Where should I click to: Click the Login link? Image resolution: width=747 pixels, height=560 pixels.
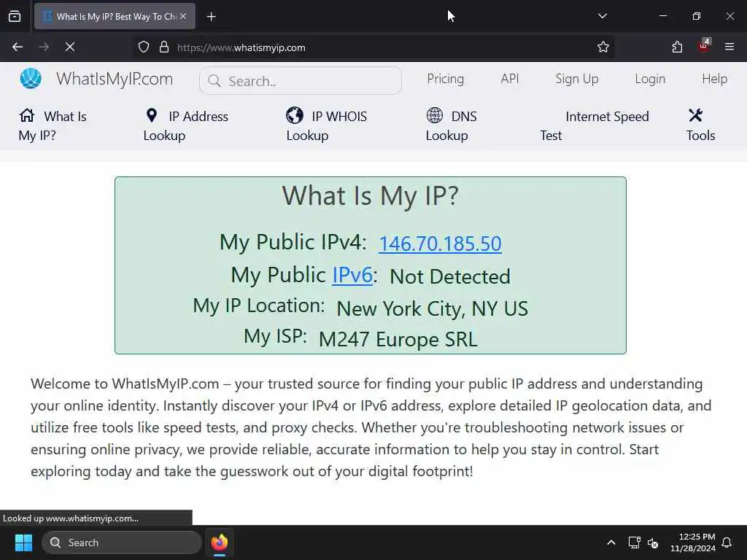click(650, 79)
